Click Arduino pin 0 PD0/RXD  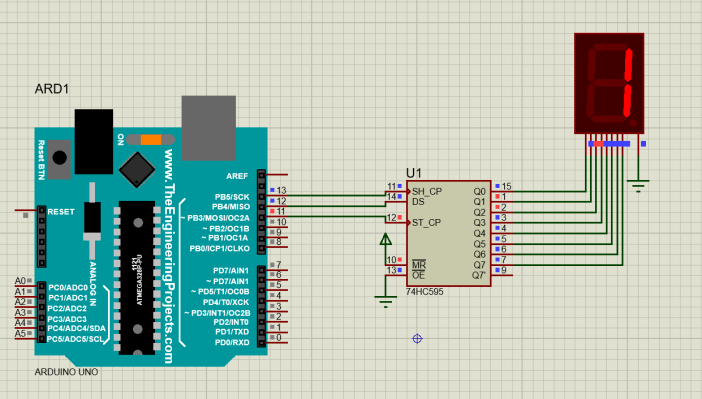coord(277,343)
